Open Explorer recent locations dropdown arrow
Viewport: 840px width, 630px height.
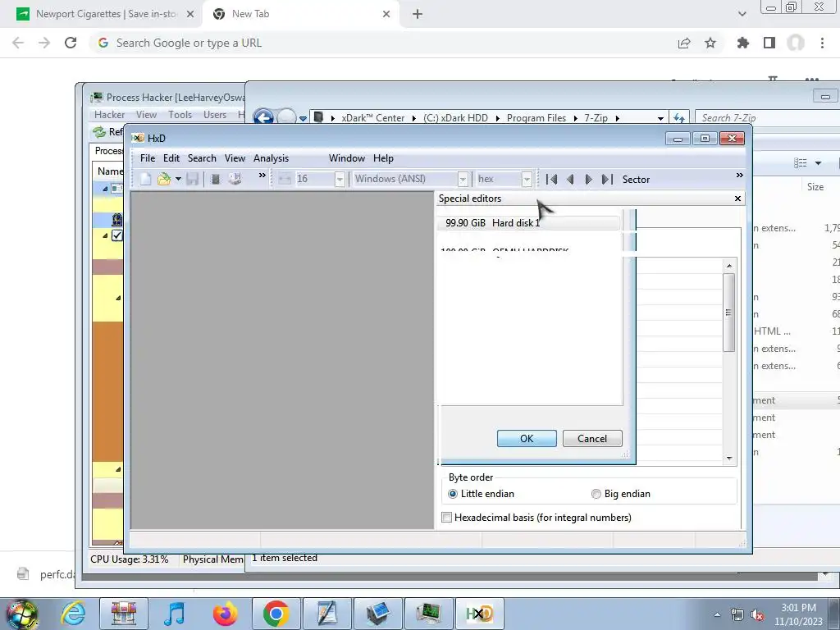click(304, 118)
